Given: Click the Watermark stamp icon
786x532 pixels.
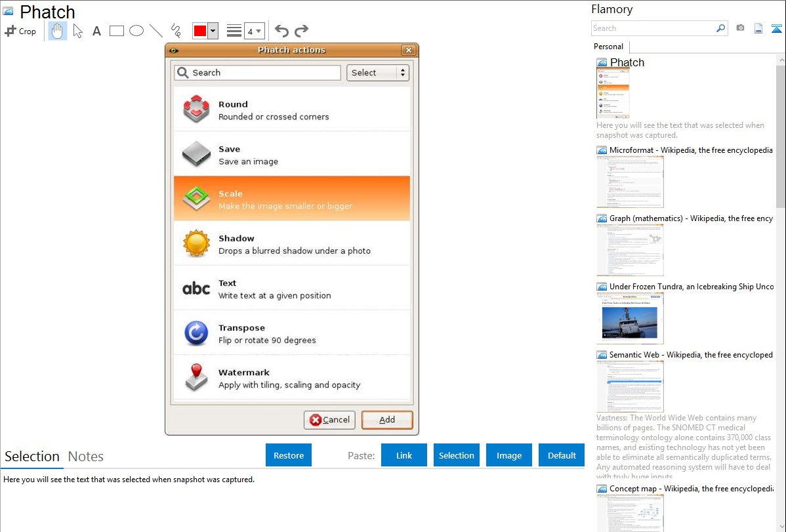Looking at the screenshot, I should click(x=197, y=377).
